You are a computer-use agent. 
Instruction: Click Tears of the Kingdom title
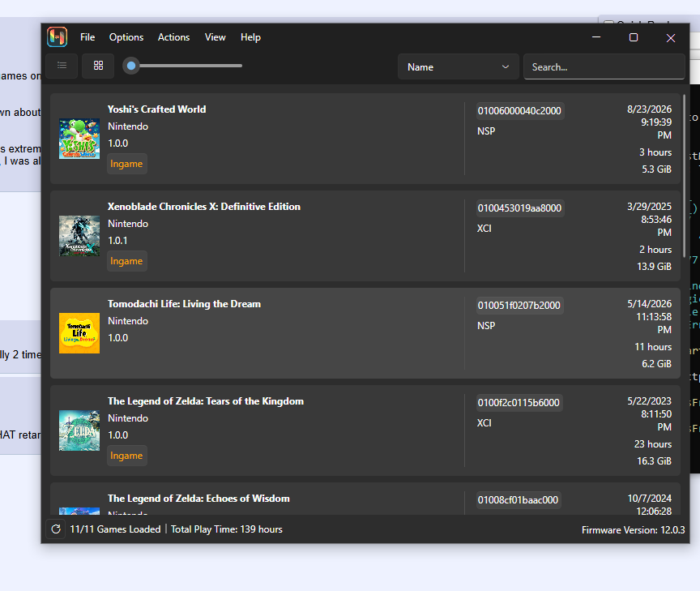(205, 401)
